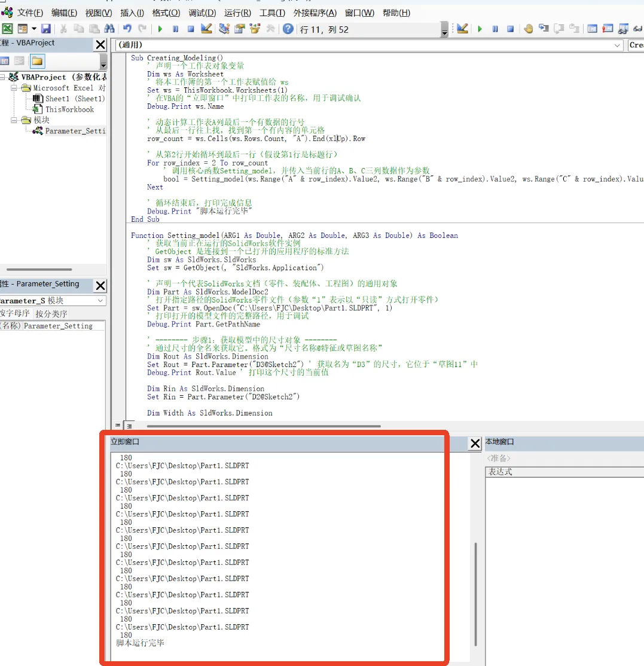The image size is (644, 666).
Task: Collapse the Microsoft Excel objects folder
Action: click(x=14, y=88)
